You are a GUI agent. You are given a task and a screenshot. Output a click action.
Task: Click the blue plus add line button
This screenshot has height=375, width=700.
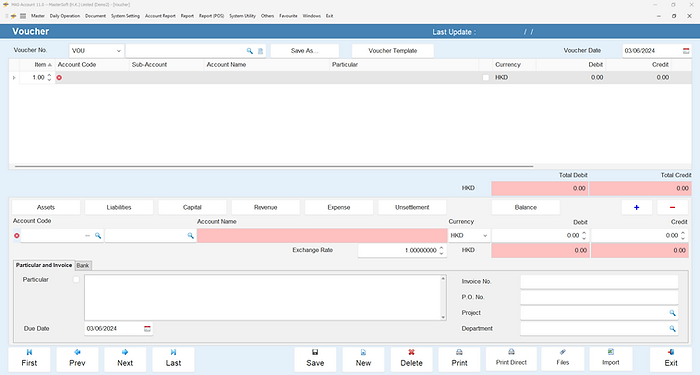coord(637,207)
